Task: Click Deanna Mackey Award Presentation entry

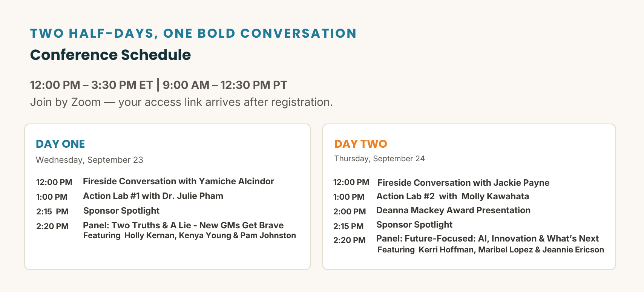Action: pyautogui.click(x=453, y=210)
